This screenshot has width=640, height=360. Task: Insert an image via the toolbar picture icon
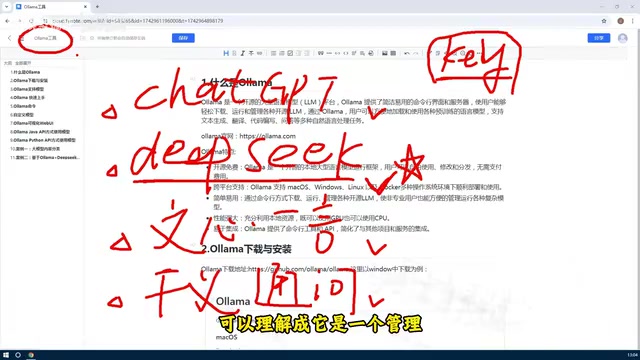point(384,53)
